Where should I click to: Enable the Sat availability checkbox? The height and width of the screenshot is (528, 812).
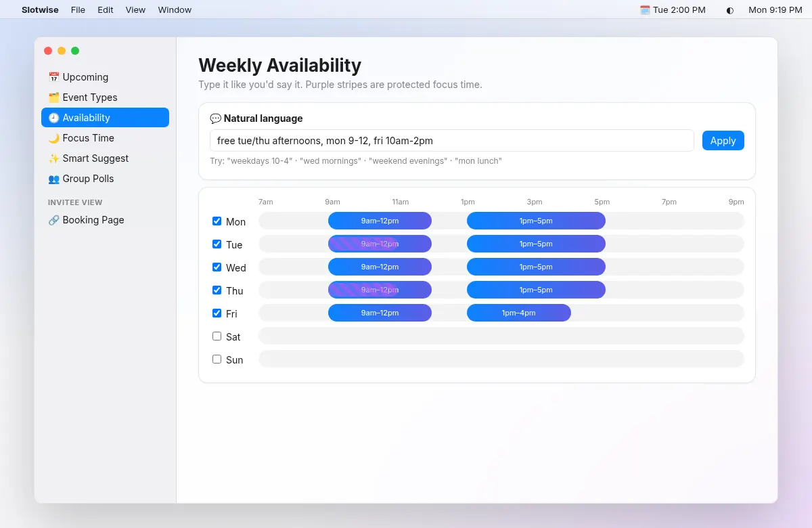(217, 336)
